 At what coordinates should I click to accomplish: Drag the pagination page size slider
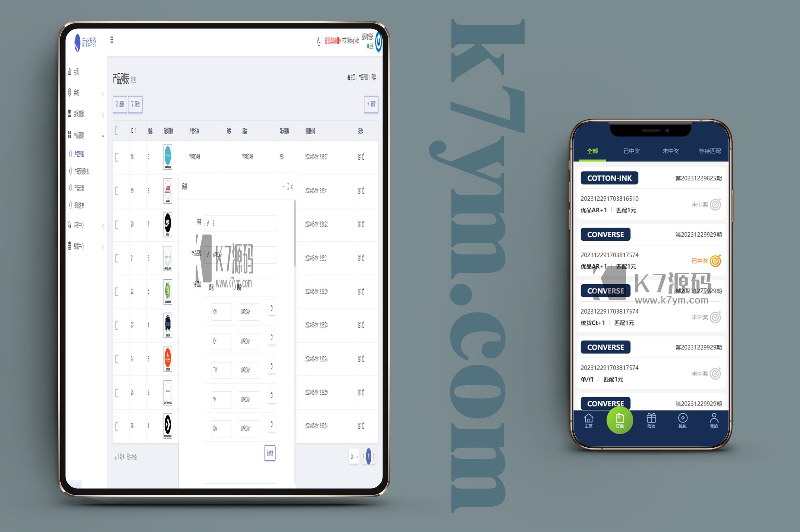click(x=353, y=456)
